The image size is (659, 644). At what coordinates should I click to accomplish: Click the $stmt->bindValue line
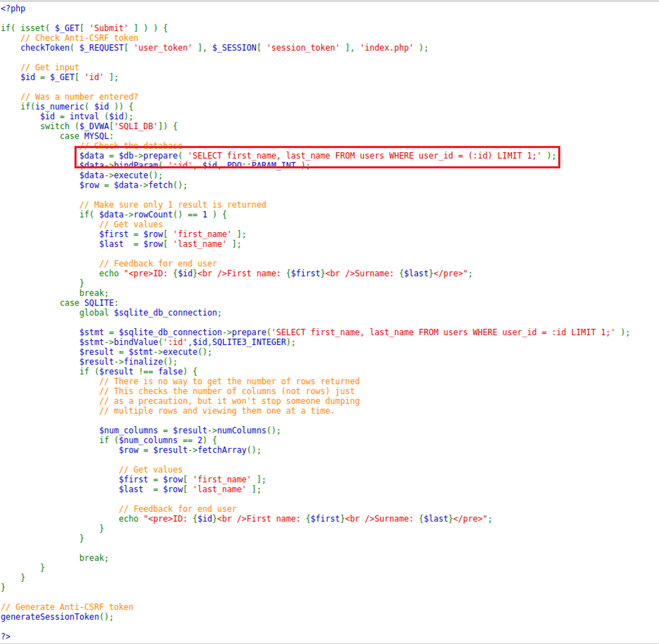pos(187,342)
